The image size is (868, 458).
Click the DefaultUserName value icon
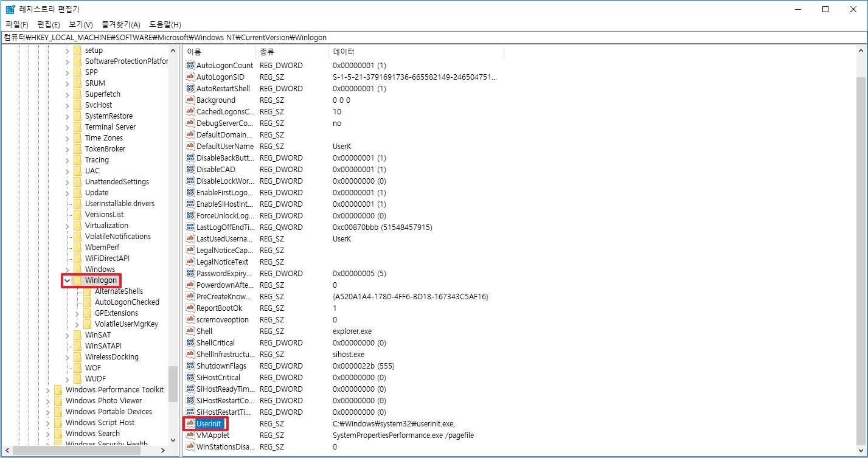(190, 146)
